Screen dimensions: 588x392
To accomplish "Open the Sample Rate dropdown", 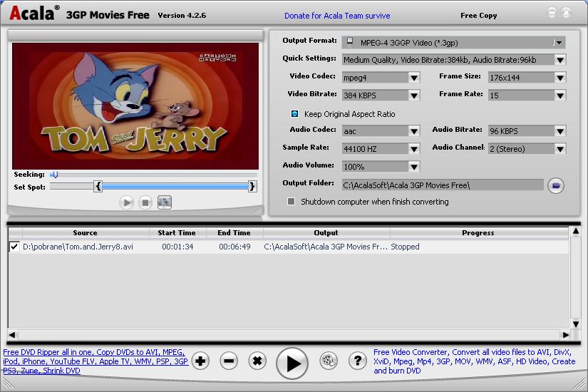I will (414, 149).
